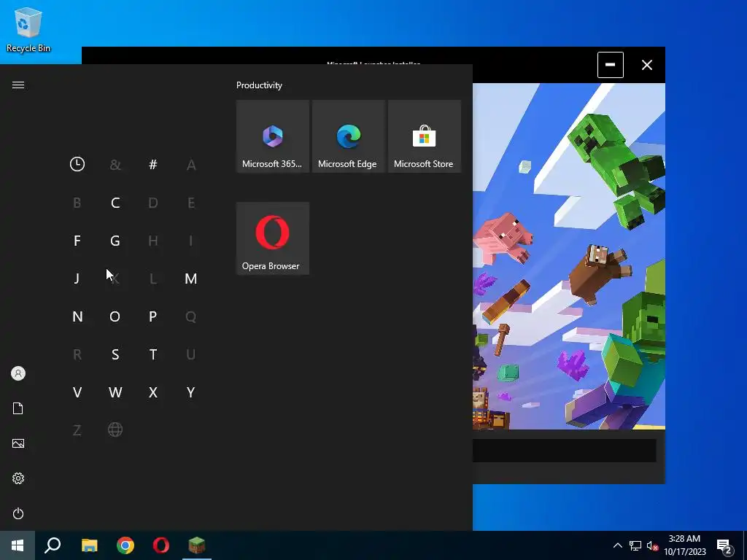Click the Windows Start button
The height and width of the screenshot is (560, 747).
pyautogui.click(x=18, y=545)
